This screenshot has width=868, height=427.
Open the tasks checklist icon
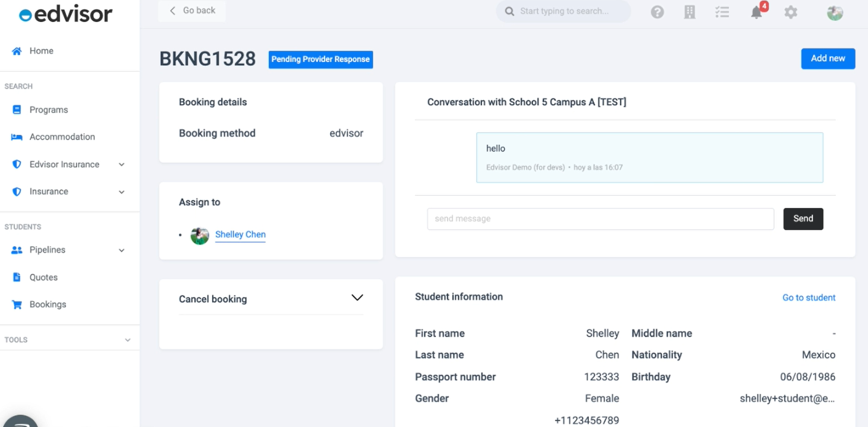coord(722,12)
